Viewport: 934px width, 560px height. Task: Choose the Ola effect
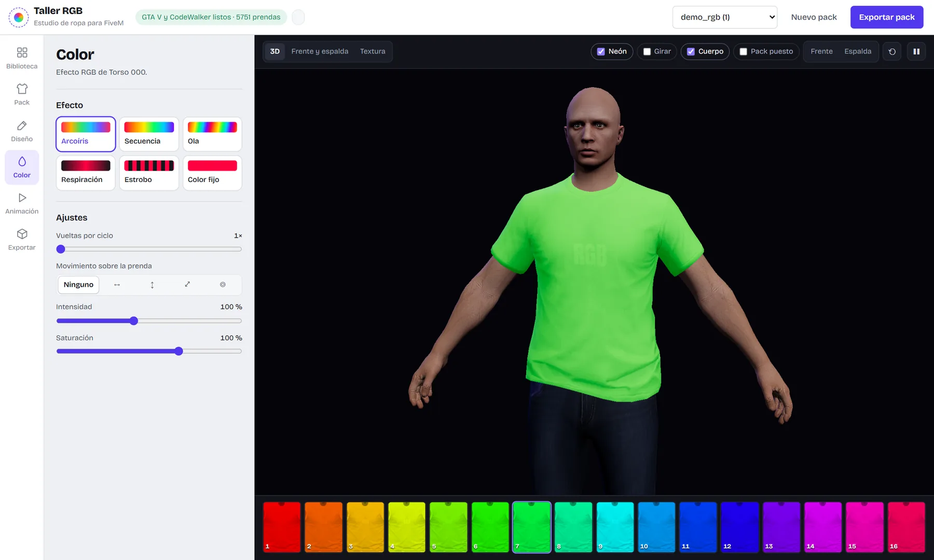click(212, 134)
